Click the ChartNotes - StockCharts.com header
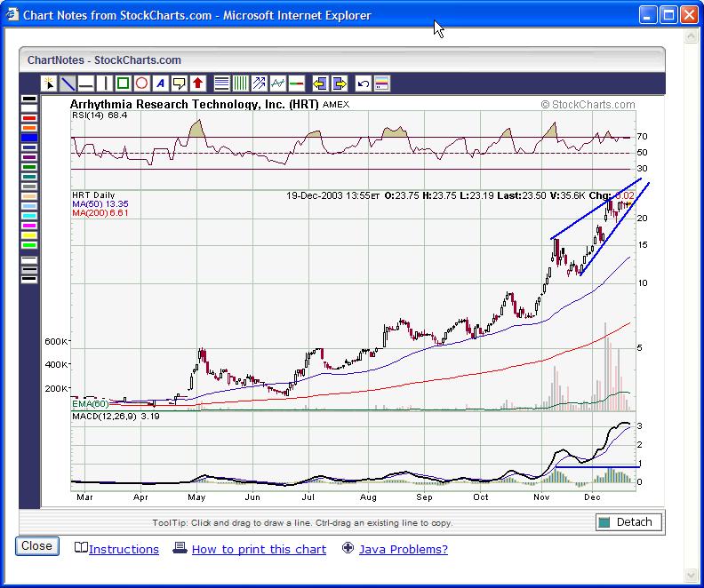 pos(104,60)
